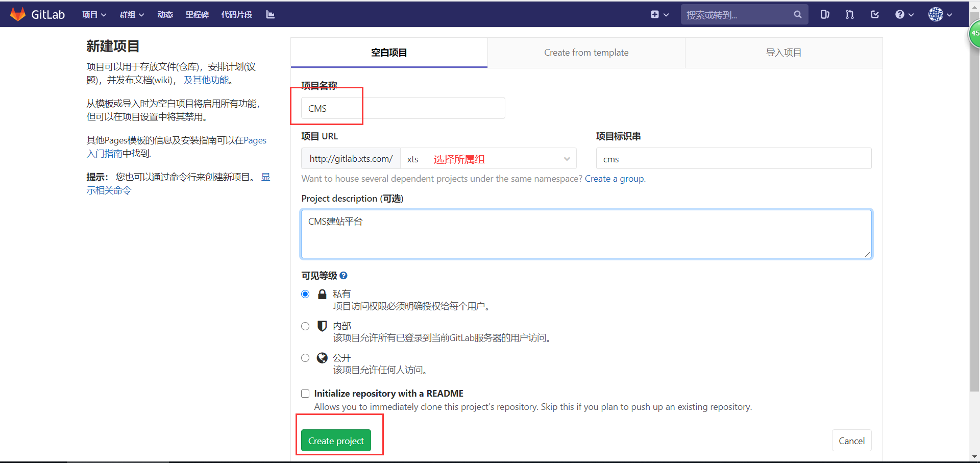Screen dimensions: 980x463
Task: Switch to the 空白项目 tab
Action: 389,53
